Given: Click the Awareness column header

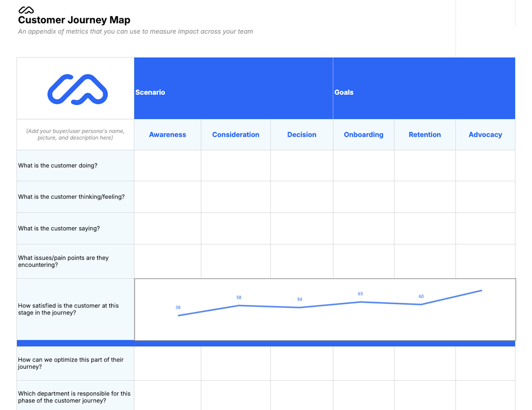Looking at the screenshot, I should (x=167, y=134).
